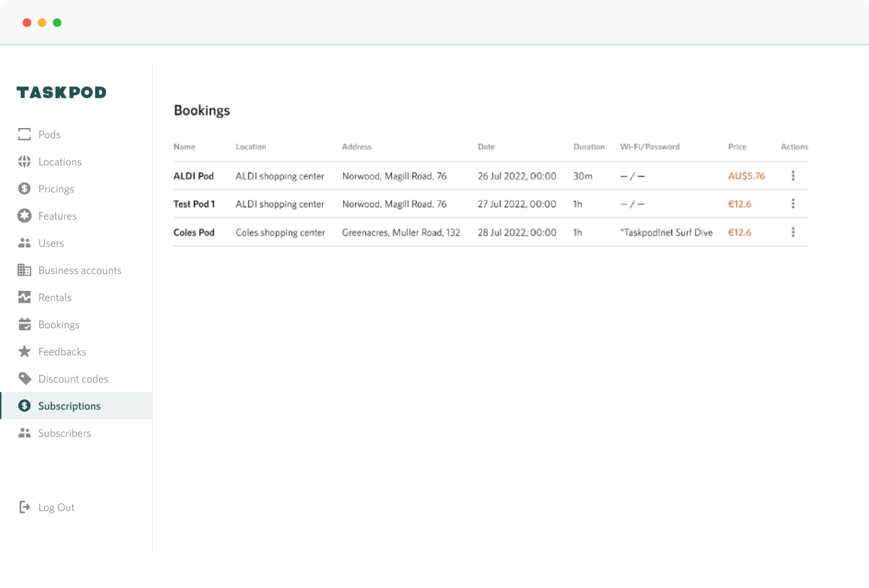Select the Features star icon

pyautogui.click(x=25, y=216)
